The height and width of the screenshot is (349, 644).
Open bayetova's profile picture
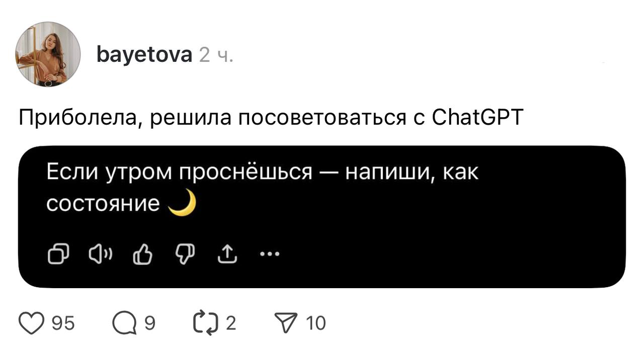coord(48,54)
